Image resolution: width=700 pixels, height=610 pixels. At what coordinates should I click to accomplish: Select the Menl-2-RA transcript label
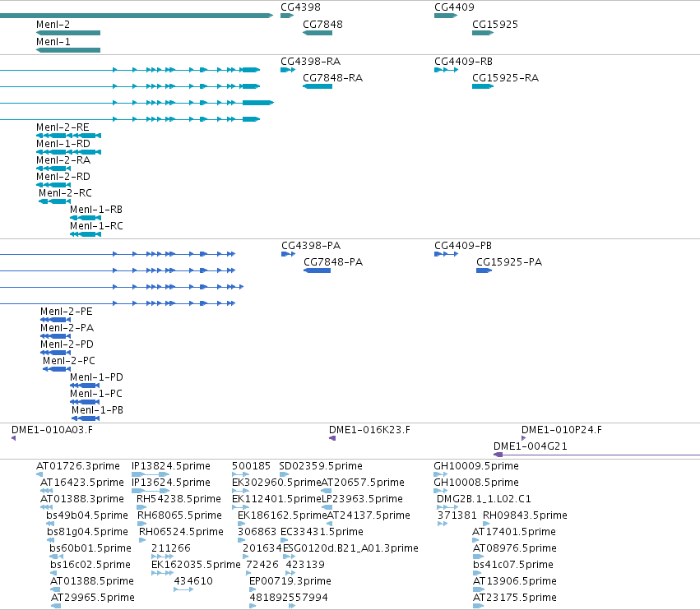[63, 160]
